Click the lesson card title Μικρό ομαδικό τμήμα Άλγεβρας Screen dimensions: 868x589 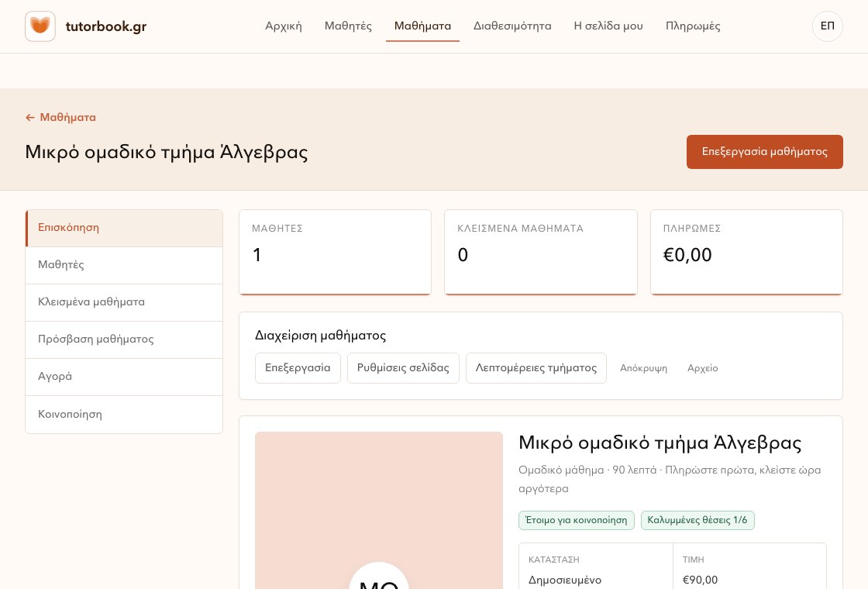[x=660, y=443]
